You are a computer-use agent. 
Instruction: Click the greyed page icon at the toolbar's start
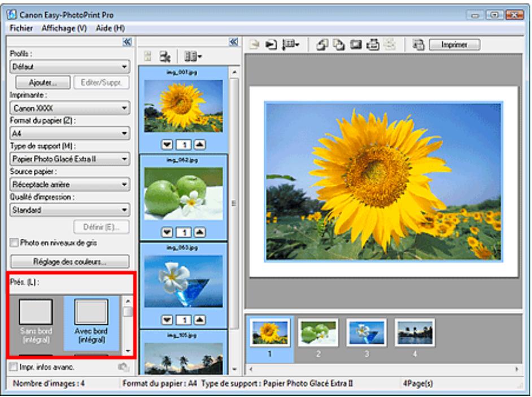(x=254, y=45)
